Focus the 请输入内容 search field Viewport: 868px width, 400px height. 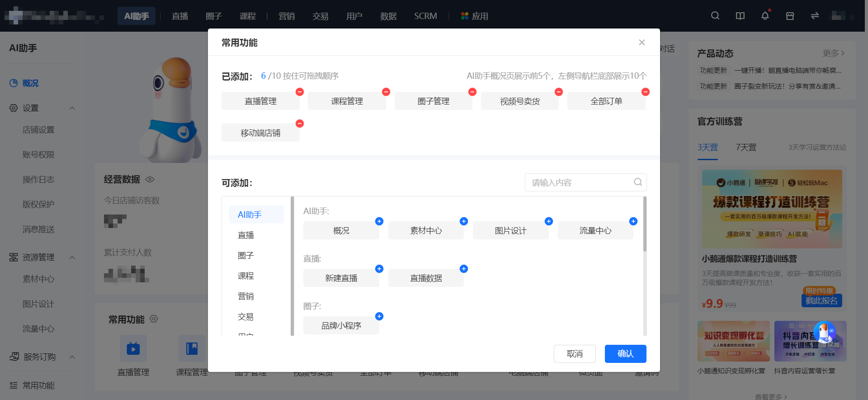coord(581,182)
